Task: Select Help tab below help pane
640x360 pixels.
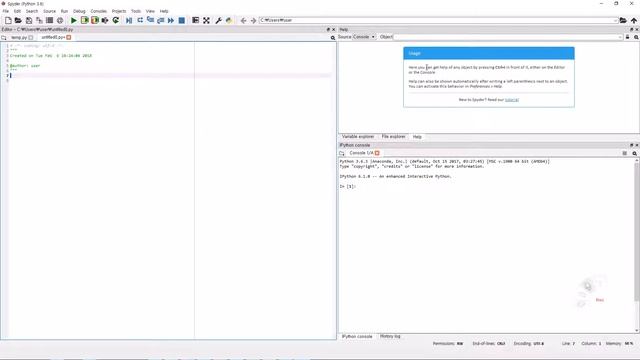Action: point(417,137)
